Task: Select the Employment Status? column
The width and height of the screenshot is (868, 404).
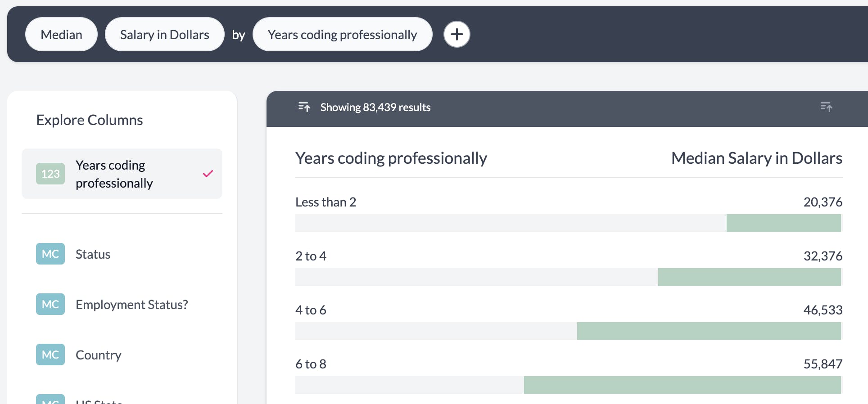Action: 131,305
